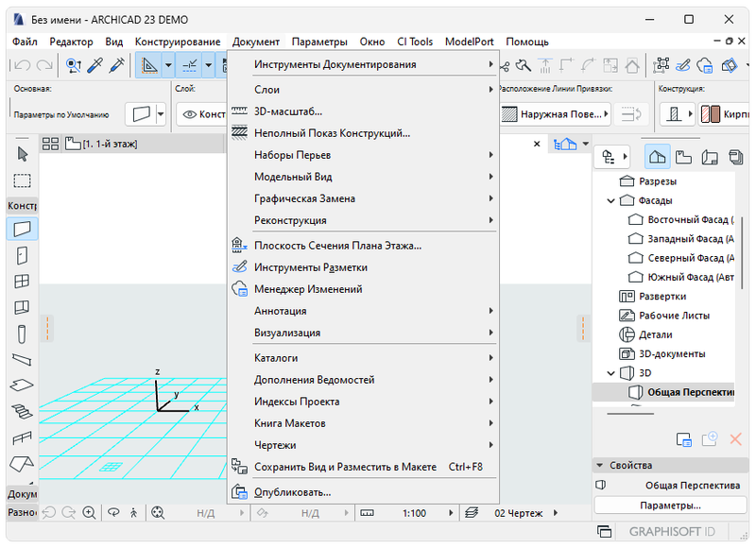Open guide lines options dropdown arrow
756x548 pixels.
coord(168,64)
